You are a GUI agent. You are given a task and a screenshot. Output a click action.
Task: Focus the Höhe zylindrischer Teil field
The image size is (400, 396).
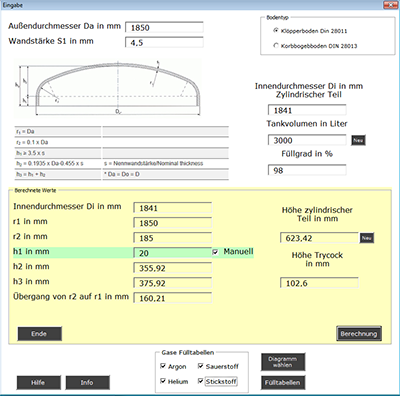point(319,238)
